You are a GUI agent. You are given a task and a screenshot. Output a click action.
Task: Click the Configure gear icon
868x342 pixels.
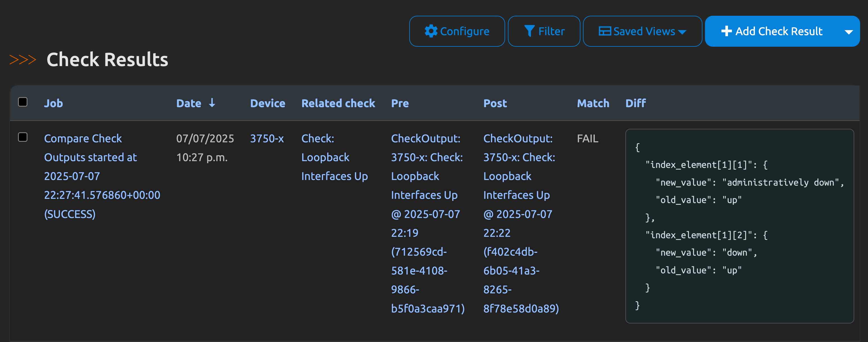(x=431, y=31)
